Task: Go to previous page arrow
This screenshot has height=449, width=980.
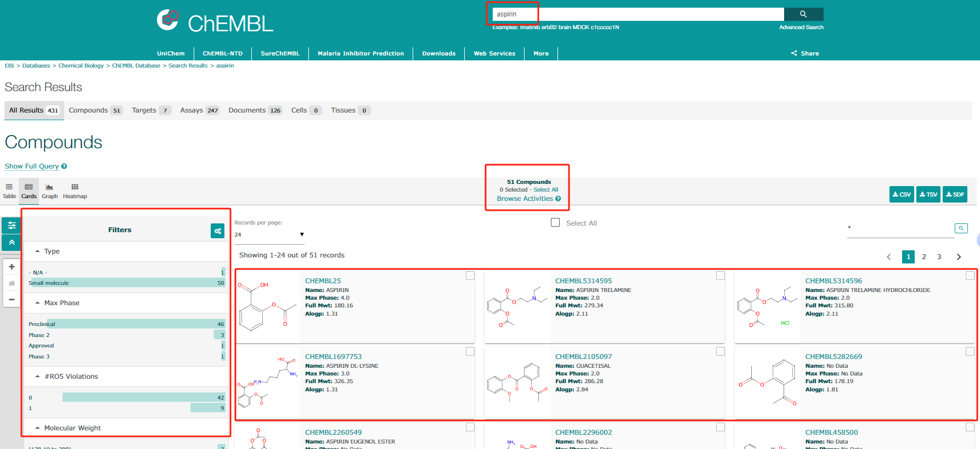Action: (889, 257)
